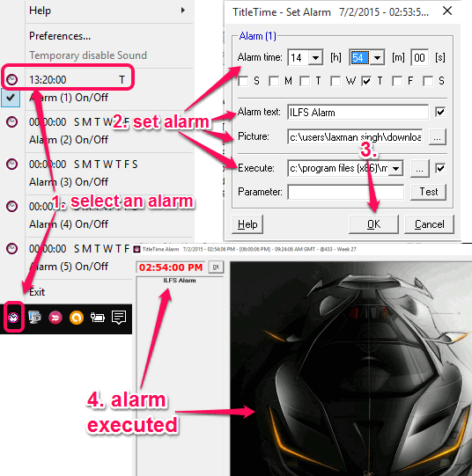The image size is (472, 476).
Task: Click the orange circular tray icon
Action: [77, 318]
